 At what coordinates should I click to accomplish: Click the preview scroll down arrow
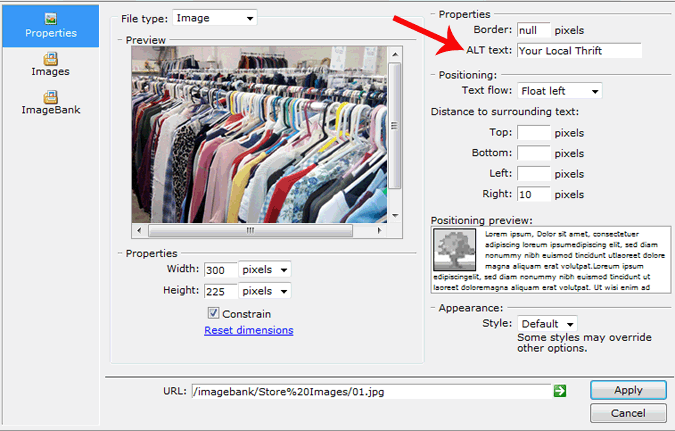(x=395, y=215)
